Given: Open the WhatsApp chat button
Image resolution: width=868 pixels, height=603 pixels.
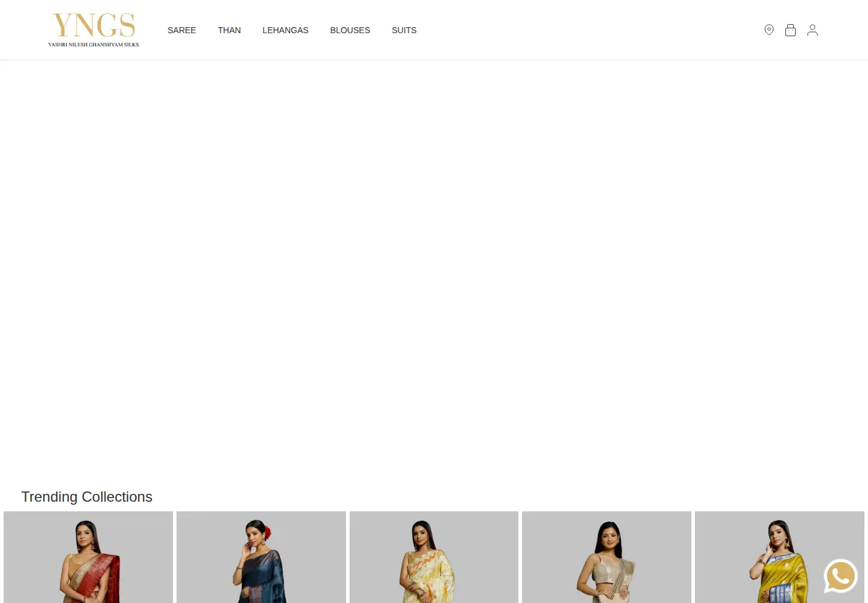Looking at the screenshot, I should coord(841,576).
